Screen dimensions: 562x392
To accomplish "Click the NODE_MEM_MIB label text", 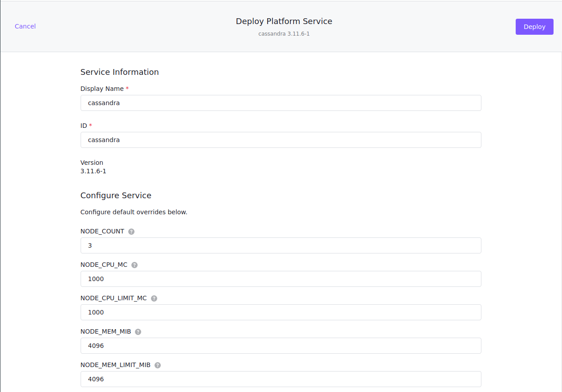I will (106, 332).
